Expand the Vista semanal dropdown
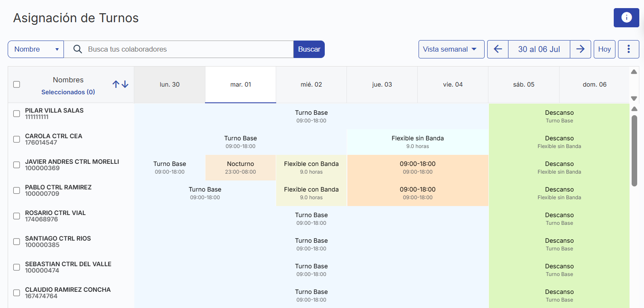The width and height of the screenshot is (644, 308). tap(451, 49)
